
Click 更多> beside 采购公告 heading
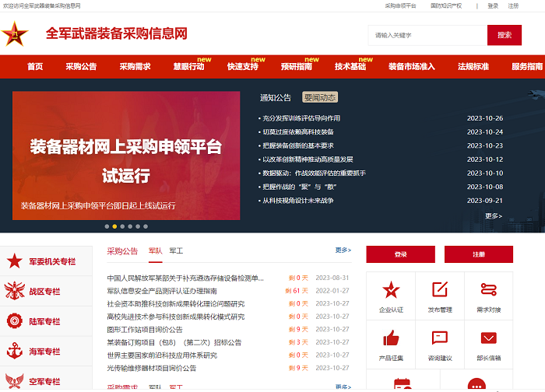[x=343, y=250]
